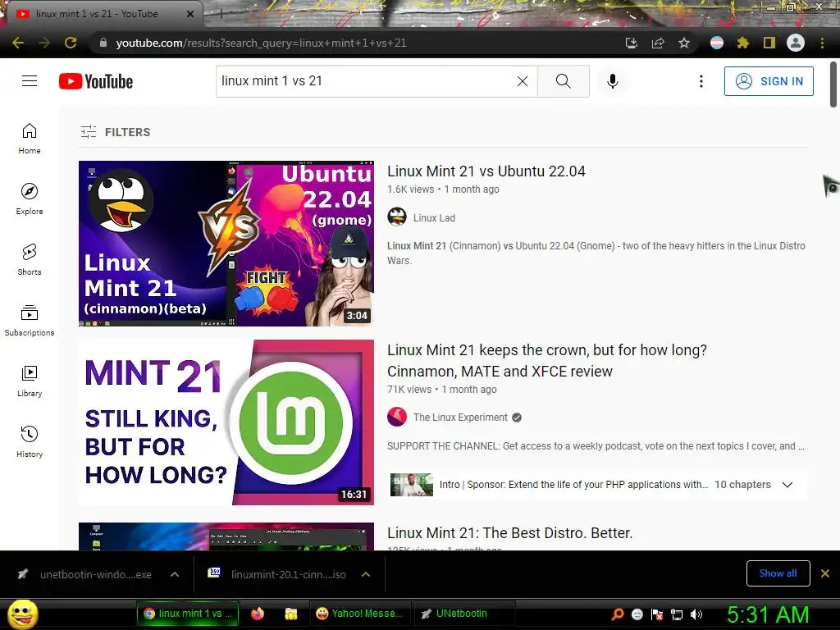
Task: Open YouTube settings three-dot menu
Action: point(701,81)
